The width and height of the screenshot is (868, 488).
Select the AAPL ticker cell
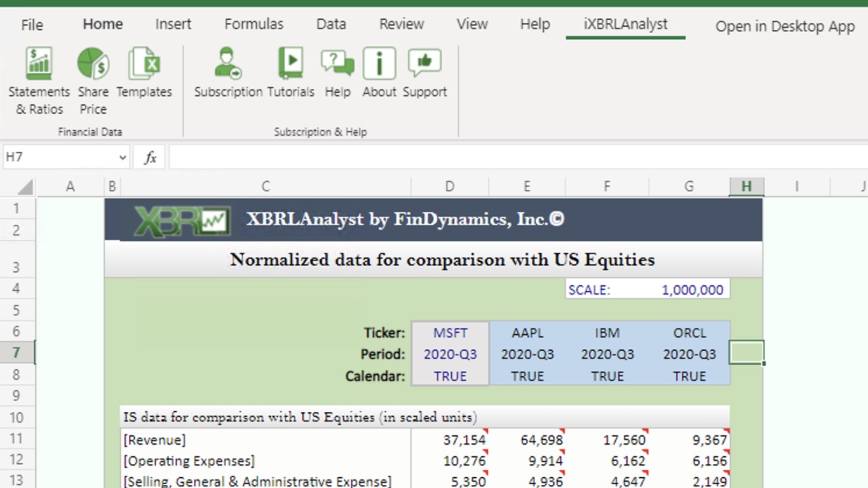527,333
